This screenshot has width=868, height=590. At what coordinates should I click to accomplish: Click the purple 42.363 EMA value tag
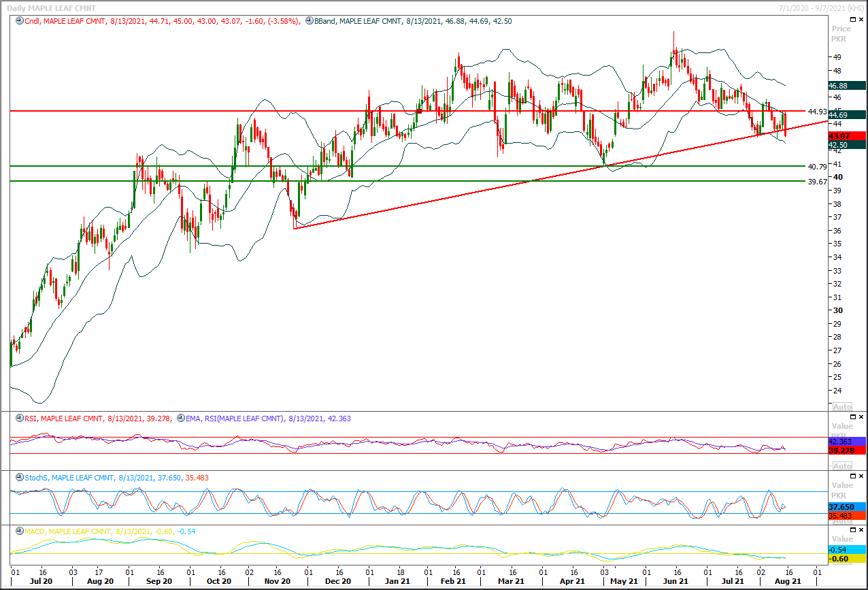click(847, 442)
